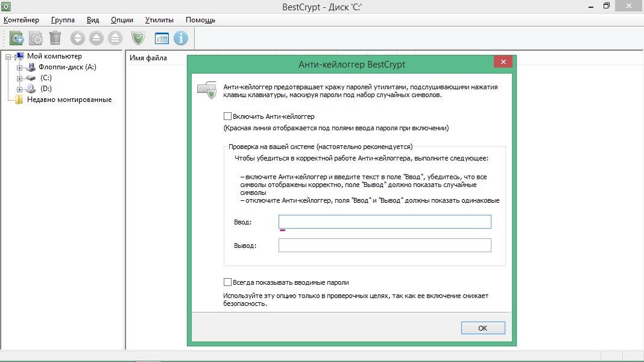This screenshot has width=644, height=362.
Task: Open the Помощь menu
Action: [200, 20]
